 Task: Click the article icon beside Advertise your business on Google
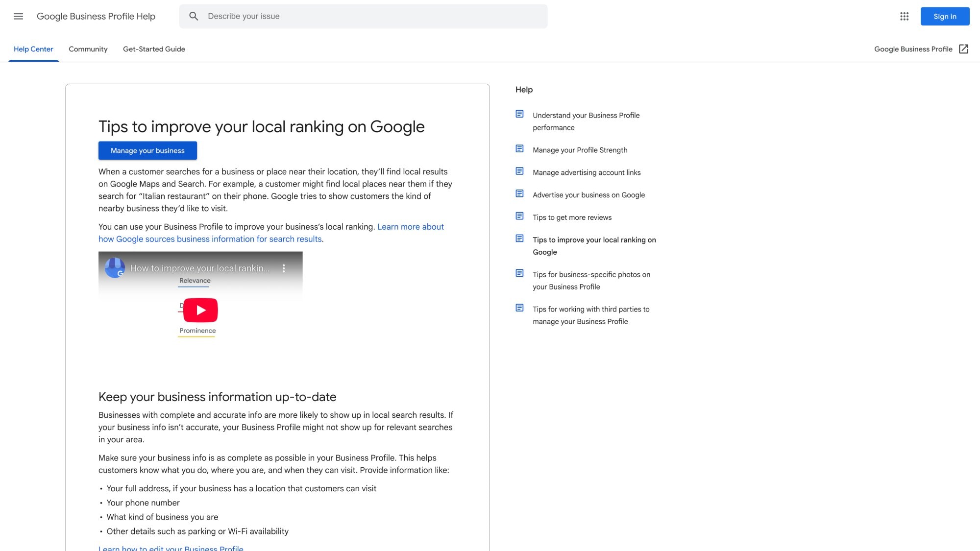519,193
